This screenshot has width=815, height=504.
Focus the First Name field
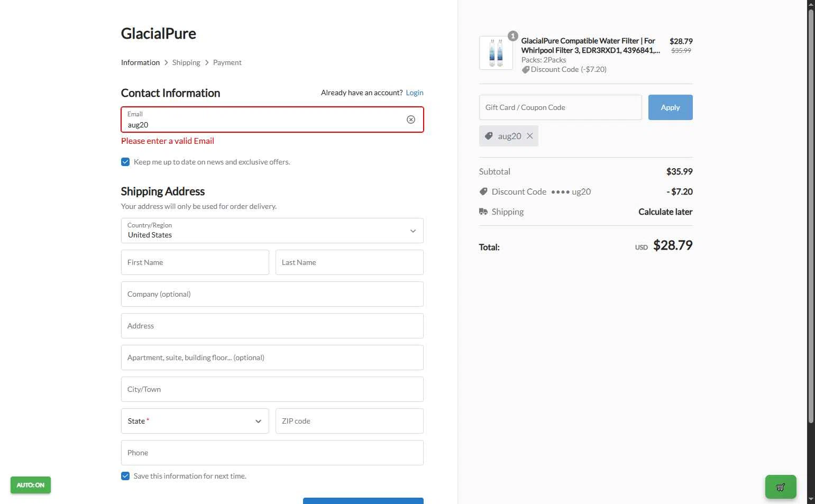[195, 262]
